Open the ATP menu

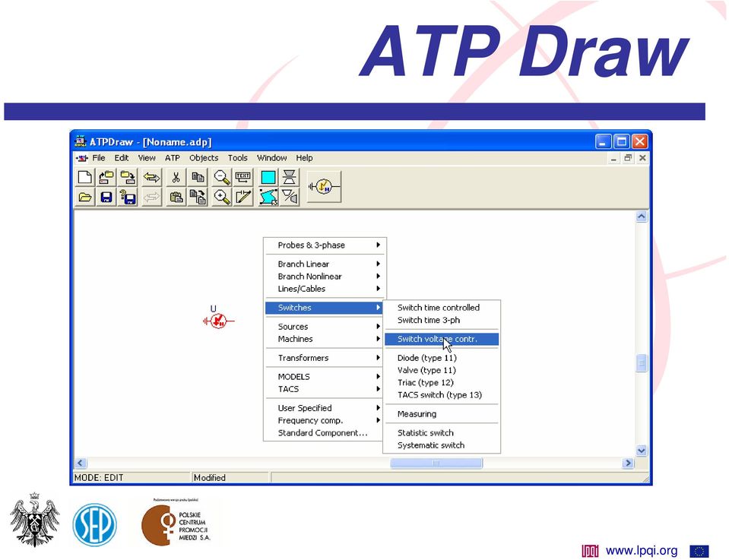pyautogui.click(x=173, y=158)
